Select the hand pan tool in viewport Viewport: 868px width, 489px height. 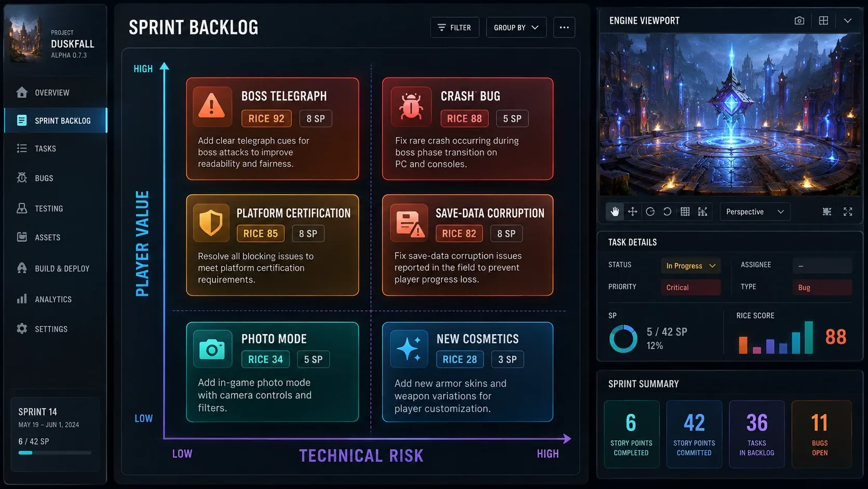[615, 212]
